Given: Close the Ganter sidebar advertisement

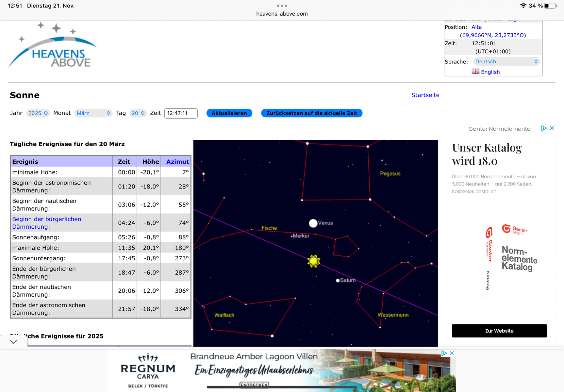Looking at the screenshot, I should (x=552, y=128).
